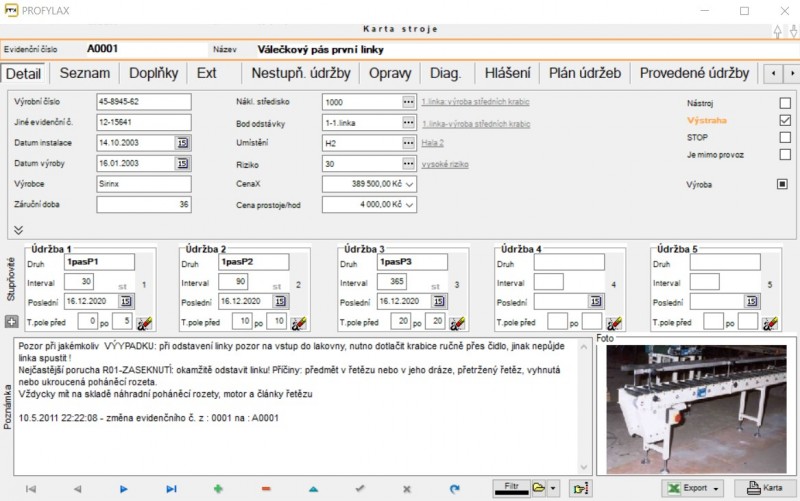
Task: Expand the double-chevron below Záruční doba
Action: point(18,229)
